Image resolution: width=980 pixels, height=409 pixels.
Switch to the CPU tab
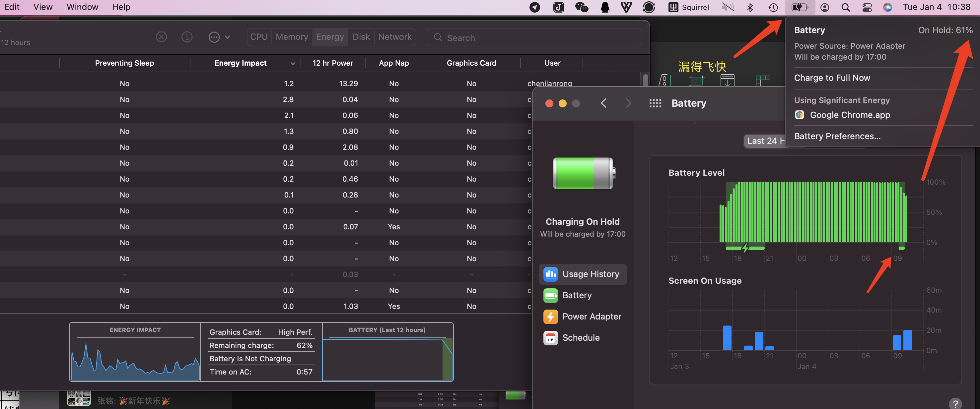click(259, 37)
